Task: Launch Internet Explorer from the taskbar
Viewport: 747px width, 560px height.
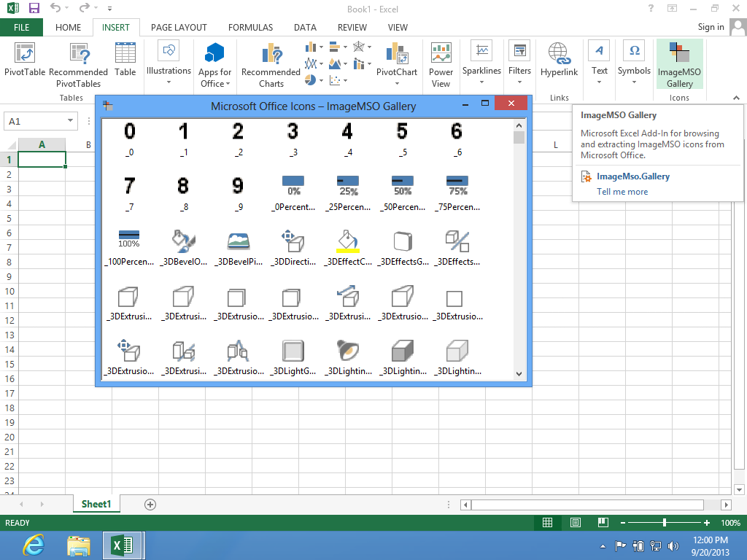Action: [33, 545]
